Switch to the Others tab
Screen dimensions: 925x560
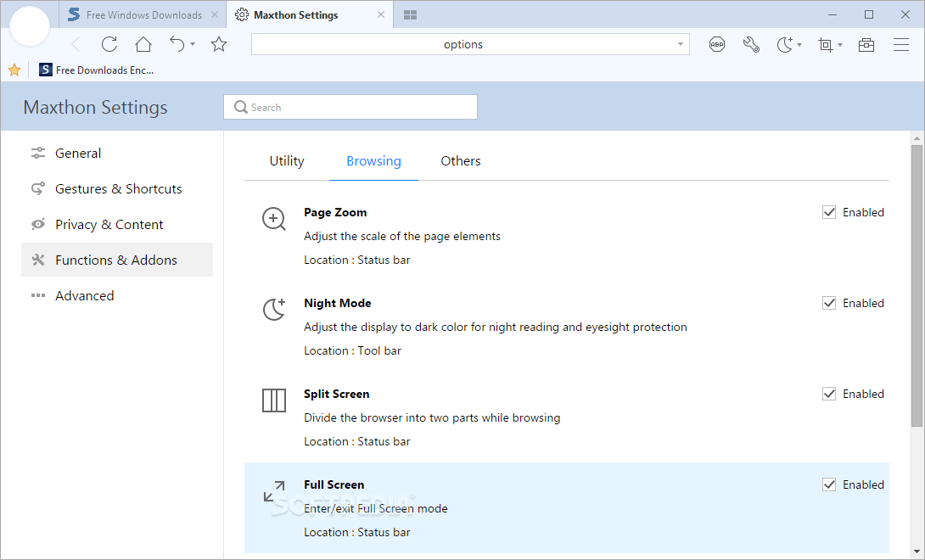pyautogui.click(x=460, y=161)
